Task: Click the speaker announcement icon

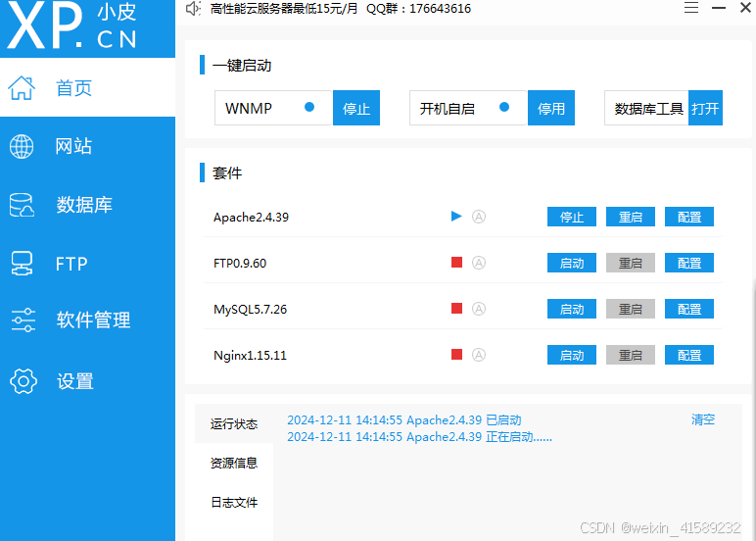Action: [193, 8]
